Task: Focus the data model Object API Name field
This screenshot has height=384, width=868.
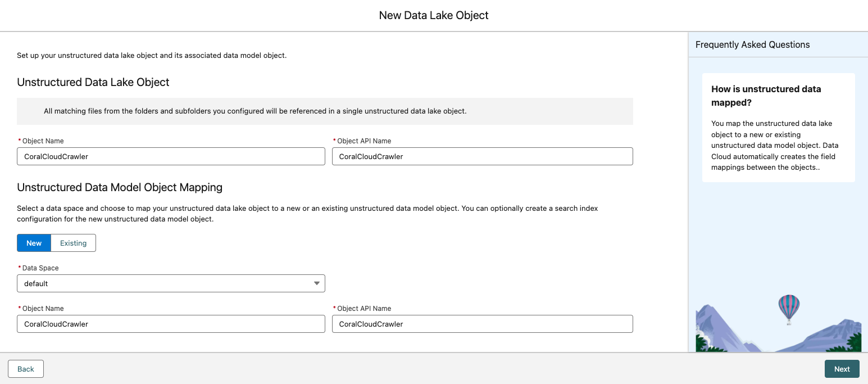Action: [x=482, y=324]
